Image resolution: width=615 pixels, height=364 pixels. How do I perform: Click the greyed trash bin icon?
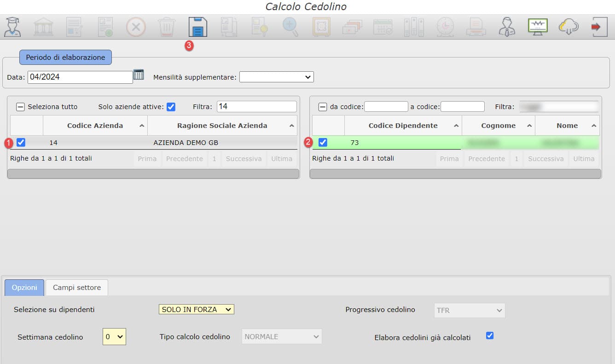[167, 27]
